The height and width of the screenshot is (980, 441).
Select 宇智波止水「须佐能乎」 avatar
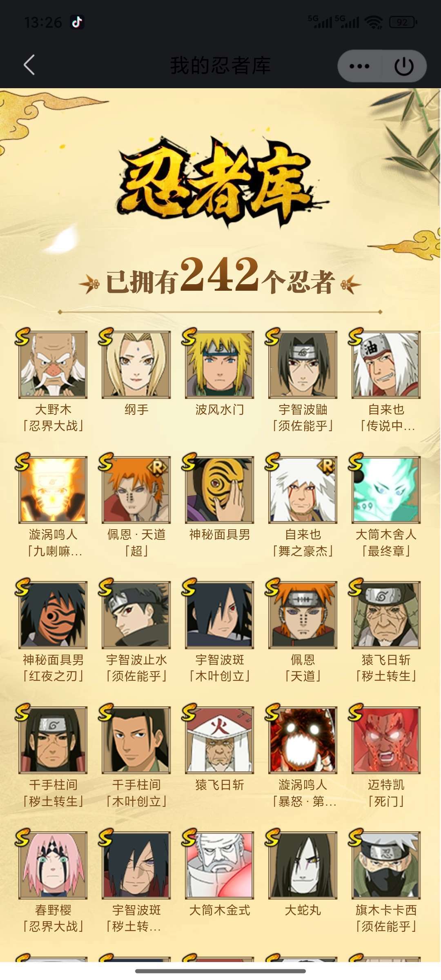[136, 615]
